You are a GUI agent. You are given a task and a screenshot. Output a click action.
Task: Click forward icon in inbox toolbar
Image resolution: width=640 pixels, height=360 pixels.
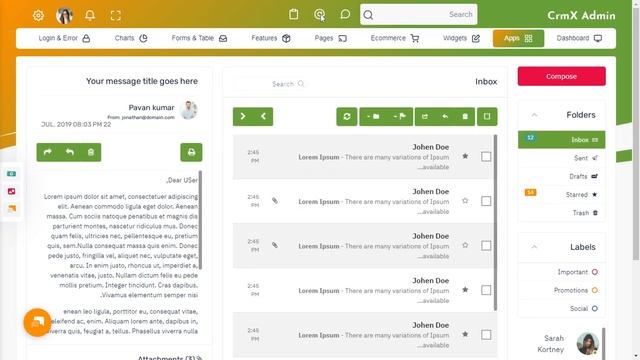click(x=425, y=117)
